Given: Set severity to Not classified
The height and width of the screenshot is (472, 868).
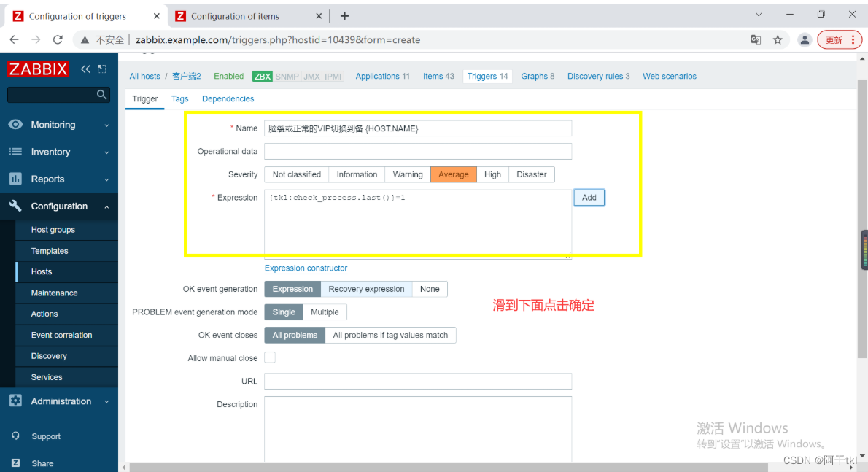Looking at the screenshot, I should click(x=297, y=174).
